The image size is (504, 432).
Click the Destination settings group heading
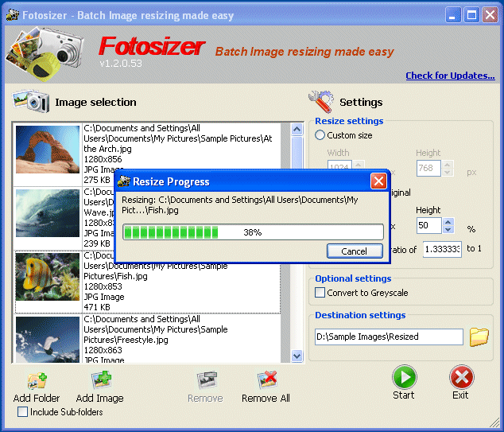click(x=360, y=315)
